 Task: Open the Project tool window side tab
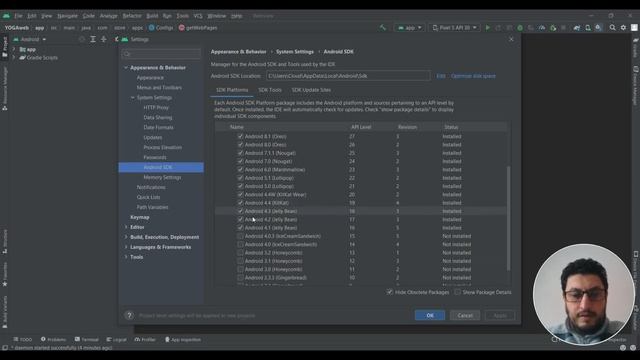pos(5,47)
